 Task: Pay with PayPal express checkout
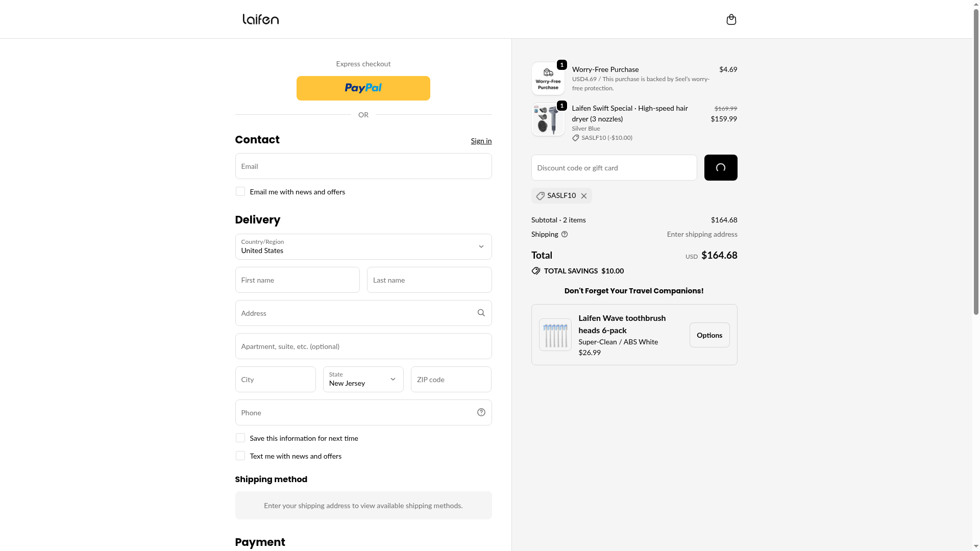tap(363, 88)
